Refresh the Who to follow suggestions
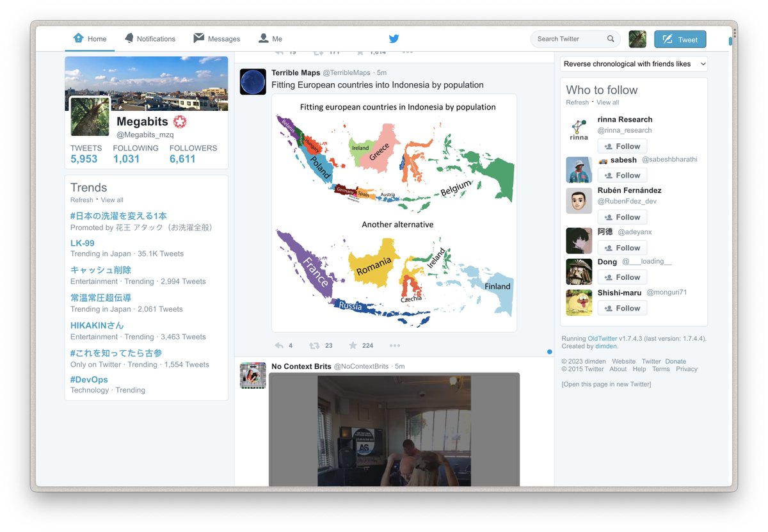768x532 pixels. [x=577, y=102]
